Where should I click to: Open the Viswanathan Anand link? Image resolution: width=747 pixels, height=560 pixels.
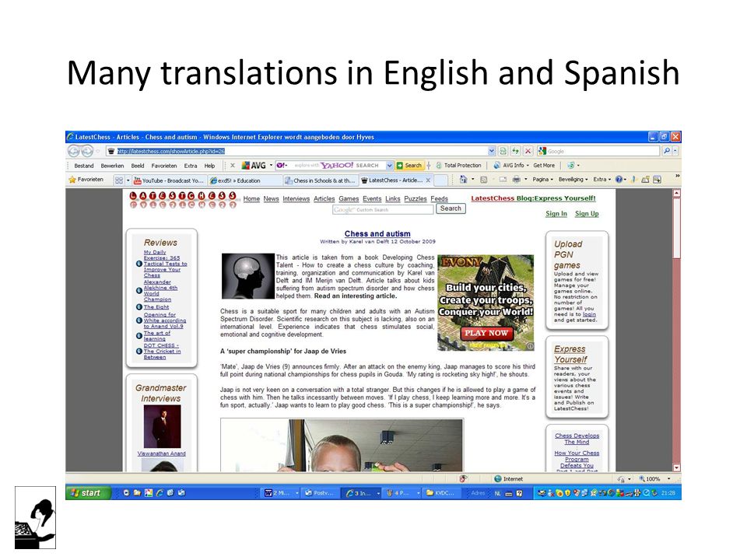[x=162, y=453]
